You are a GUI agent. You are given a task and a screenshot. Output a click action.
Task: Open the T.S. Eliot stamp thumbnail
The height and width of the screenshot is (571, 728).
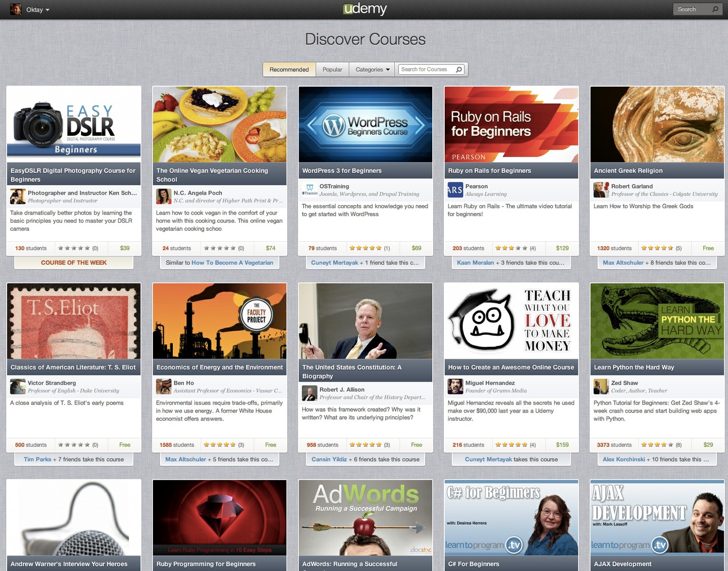tap(74, 321)
